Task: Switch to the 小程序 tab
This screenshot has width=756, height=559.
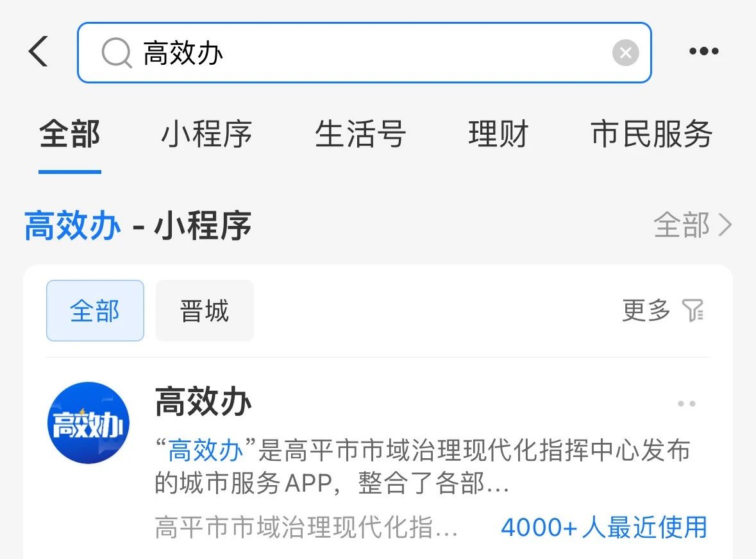Action: tap(206, 133)
